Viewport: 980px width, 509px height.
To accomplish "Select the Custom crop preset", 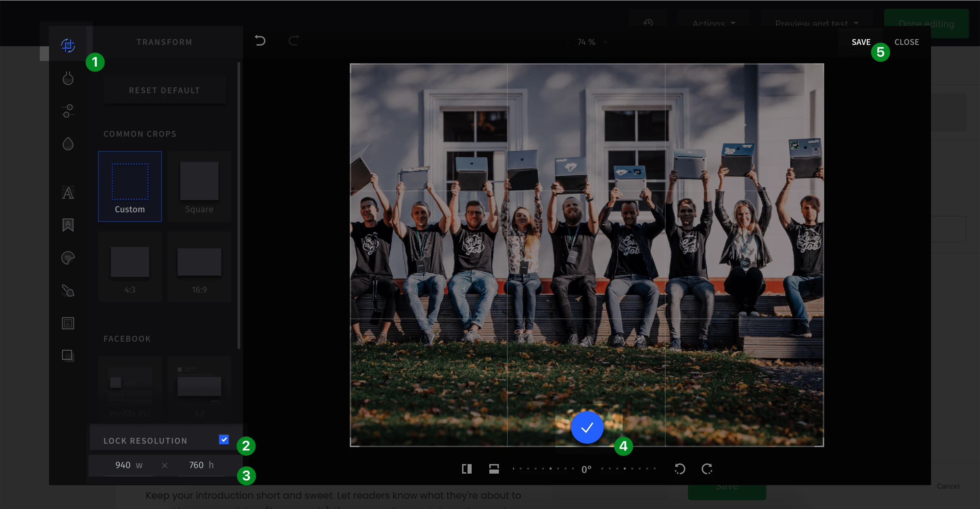I will pyautogui.click(x=130, y=186).
